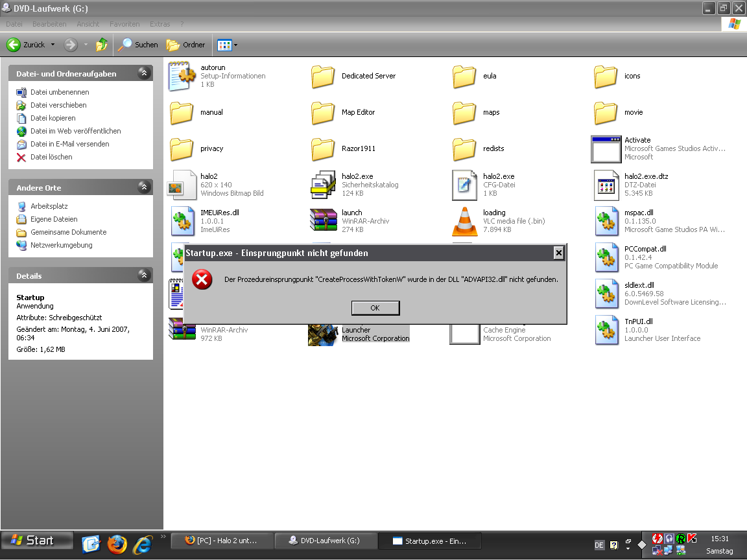
Task: Select the TnPUI.dll file icon
Action: 606,329
